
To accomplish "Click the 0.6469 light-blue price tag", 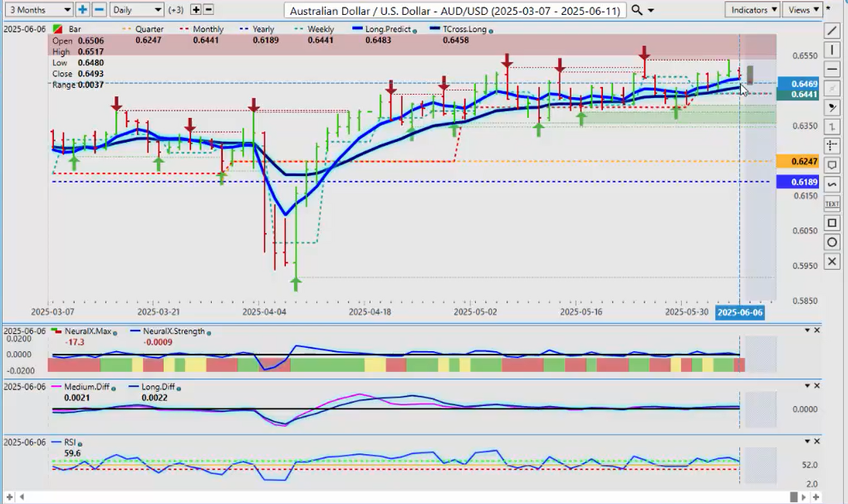I will 797,84.
